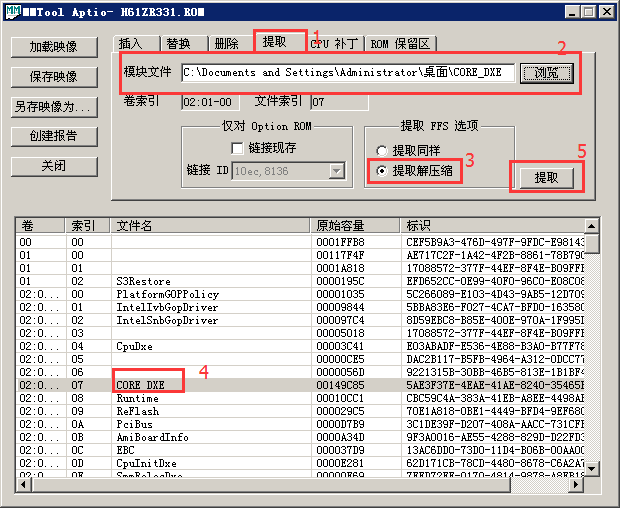
Task: Click GUID starting with DAC2B117
Action: 495,359
